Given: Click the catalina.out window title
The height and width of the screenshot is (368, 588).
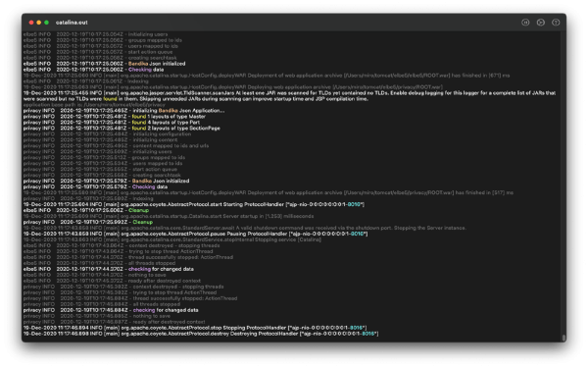Looking at the screenshot, I should point(72,23).
